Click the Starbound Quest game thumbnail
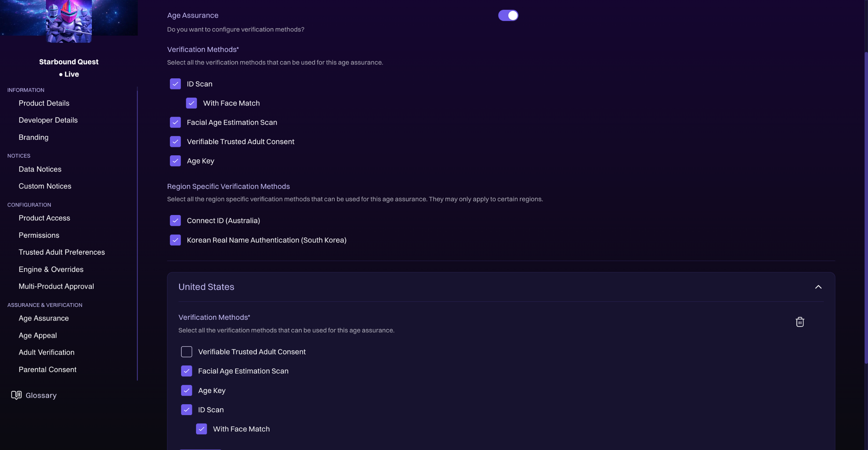The width and height of the screenshot is (868, 450). (69, 21)
